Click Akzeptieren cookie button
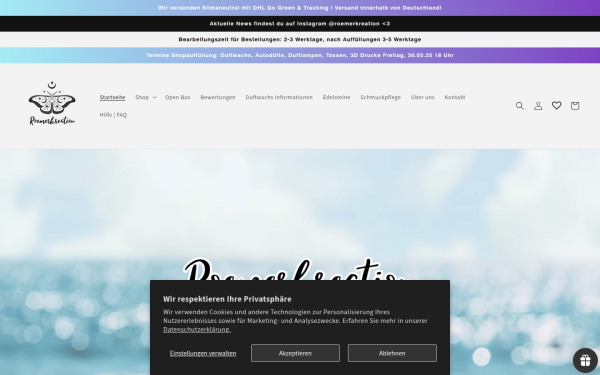 (295, 353)
